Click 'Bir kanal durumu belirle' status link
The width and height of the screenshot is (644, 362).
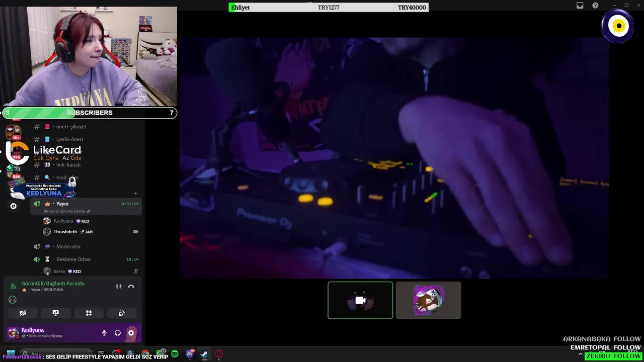point(67,211)
